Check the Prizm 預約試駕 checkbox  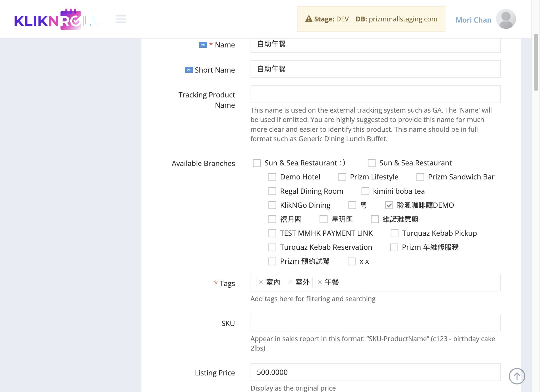click(x=272, y=261)
